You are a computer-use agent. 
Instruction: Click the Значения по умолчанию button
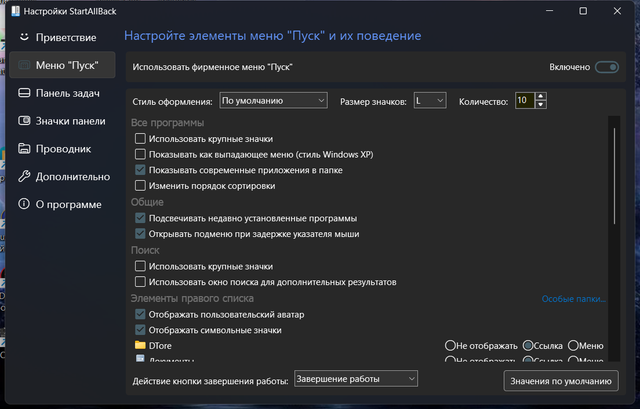coord(561,381)
